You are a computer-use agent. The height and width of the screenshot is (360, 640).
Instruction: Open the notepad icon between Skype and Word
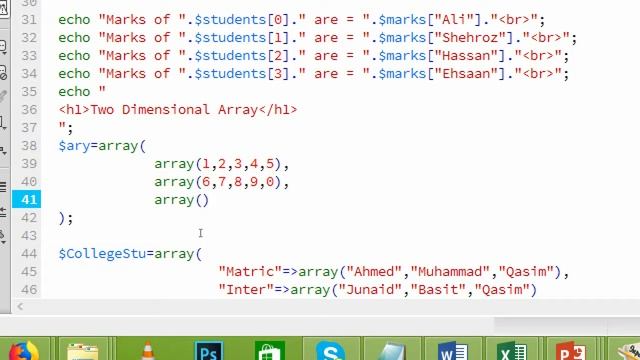point(391,352)
